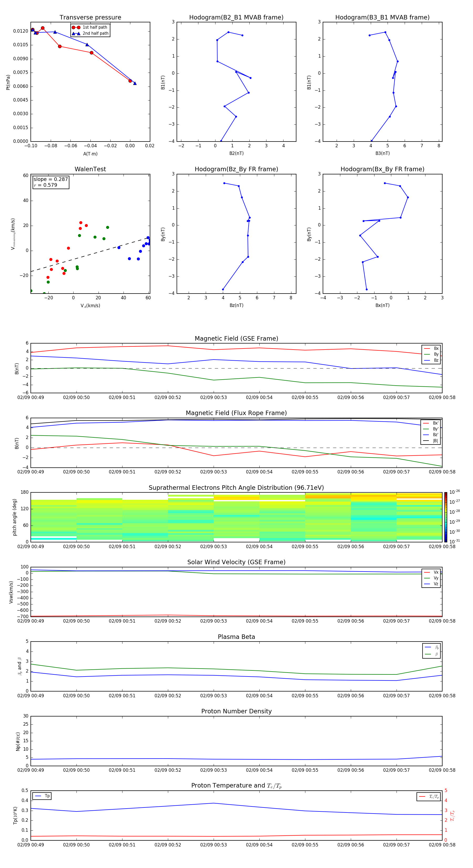Select 'Vz' in the solar wind legend
473x868 pixels.
(431, 584)
